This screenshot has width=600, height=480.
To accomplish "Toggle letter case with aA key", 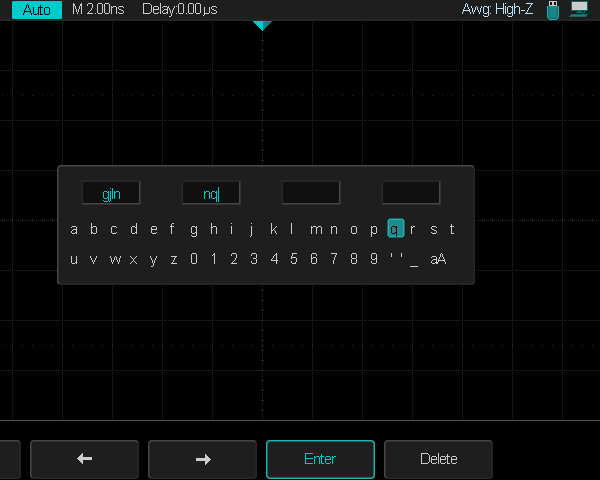I will click(x=438, y=259).
